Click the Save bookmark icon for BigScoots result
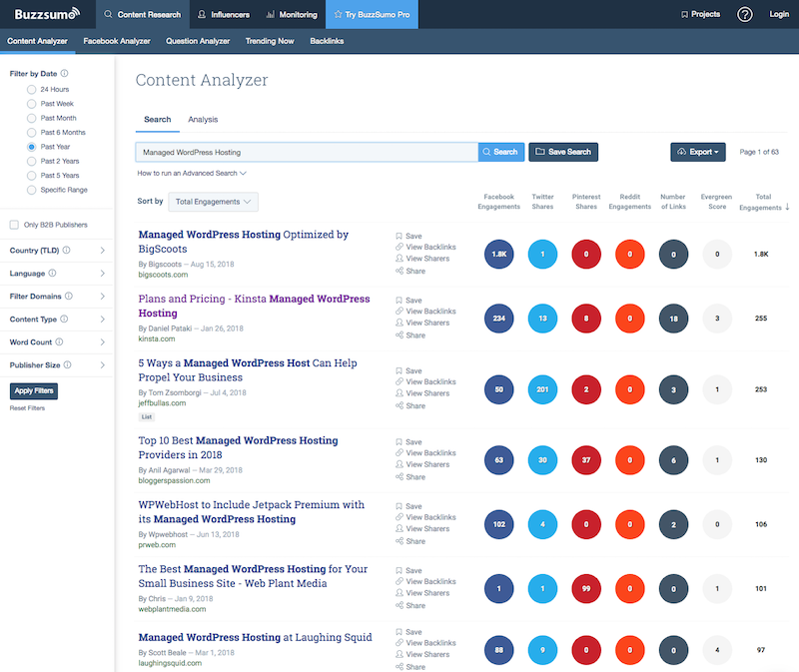This screenshot has width=799, height=672. [399, 236]
